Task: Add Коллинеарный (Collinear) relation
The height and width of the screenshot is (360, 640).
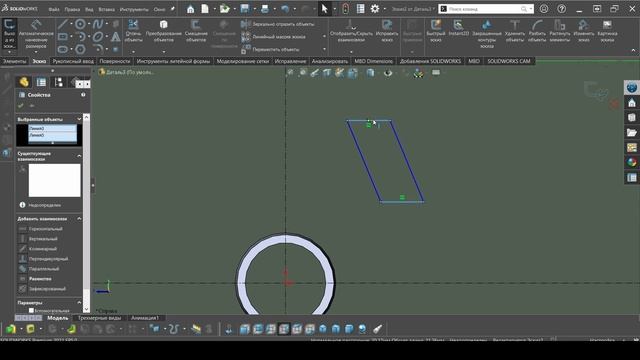Action: tap(38, 249)
